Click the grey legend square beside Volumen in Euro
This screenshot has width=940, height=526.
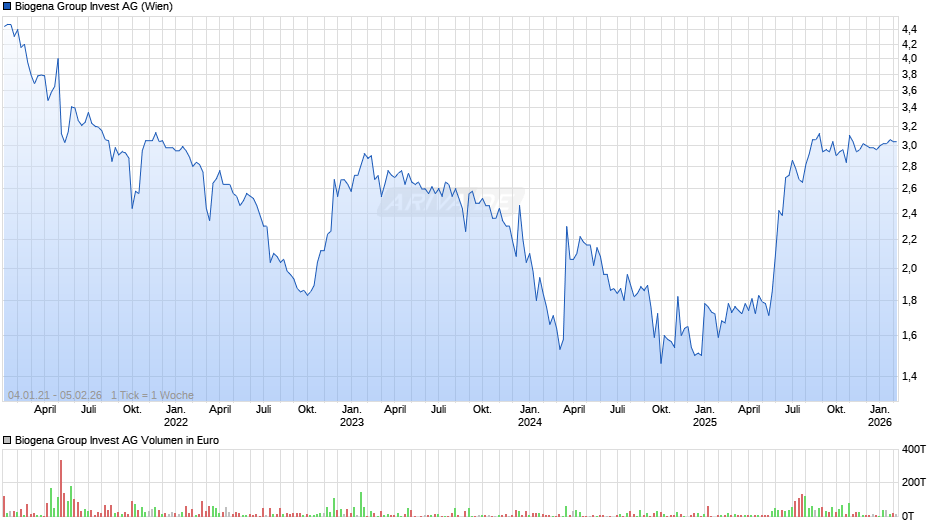(x=7, y=440)
